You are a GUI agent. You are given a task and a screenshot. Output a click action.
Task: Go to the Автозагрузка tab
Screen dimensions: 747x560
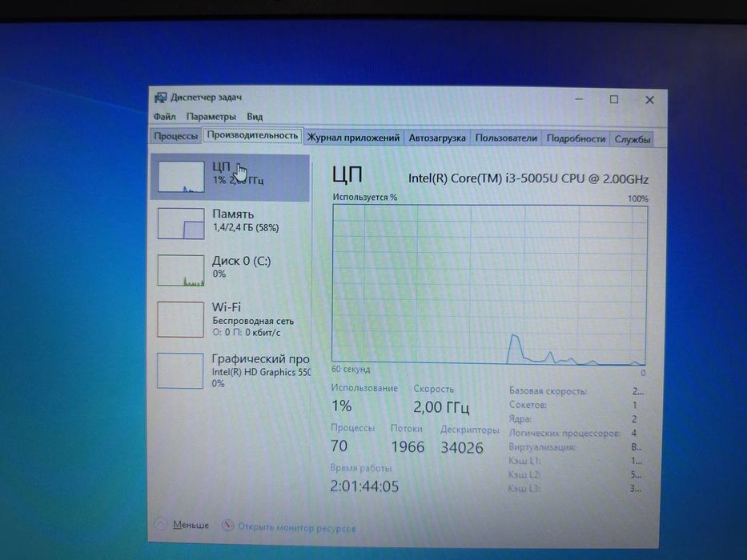tap(437, 138)
